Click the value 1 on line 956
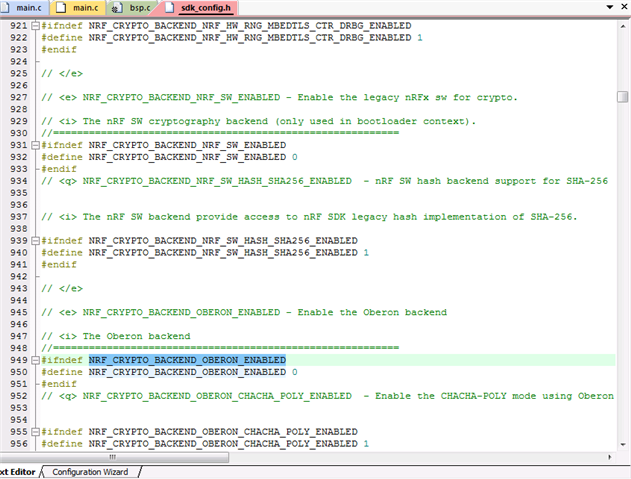This screenshot has height=480, width=631. pos(366,444)
